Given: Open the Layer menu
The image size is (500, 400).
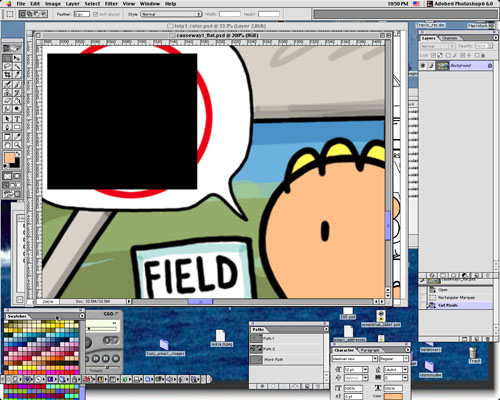Looking at the screenshot, I should (x=72, y=4).
